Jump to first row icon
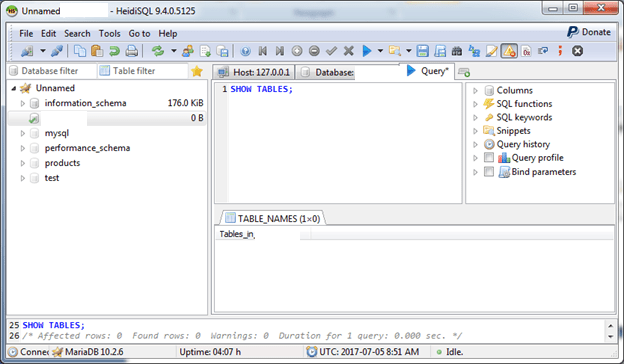The width and height of the screenshot is (624, 364). [263, 51]
